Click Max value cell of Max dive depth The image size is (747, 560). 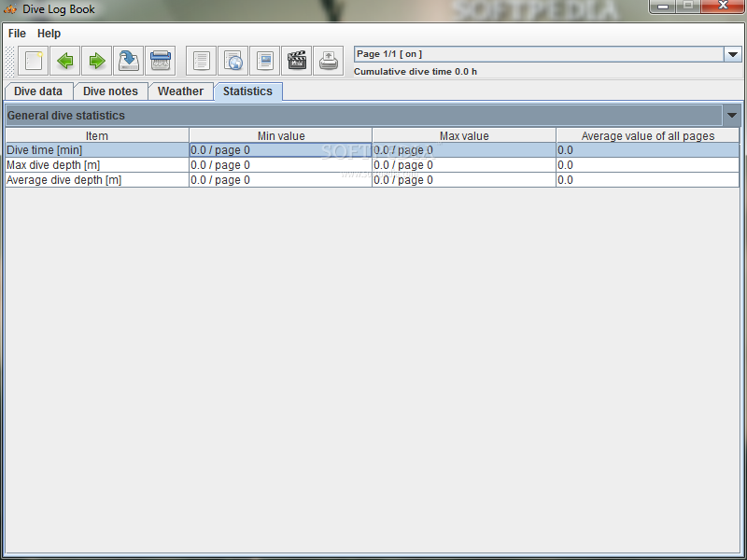(464, 165)
